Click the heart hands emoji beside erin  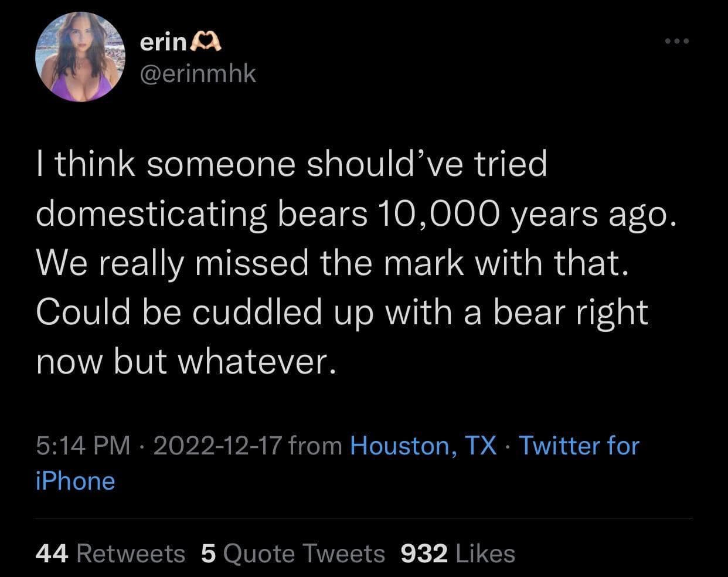(206, 43)
